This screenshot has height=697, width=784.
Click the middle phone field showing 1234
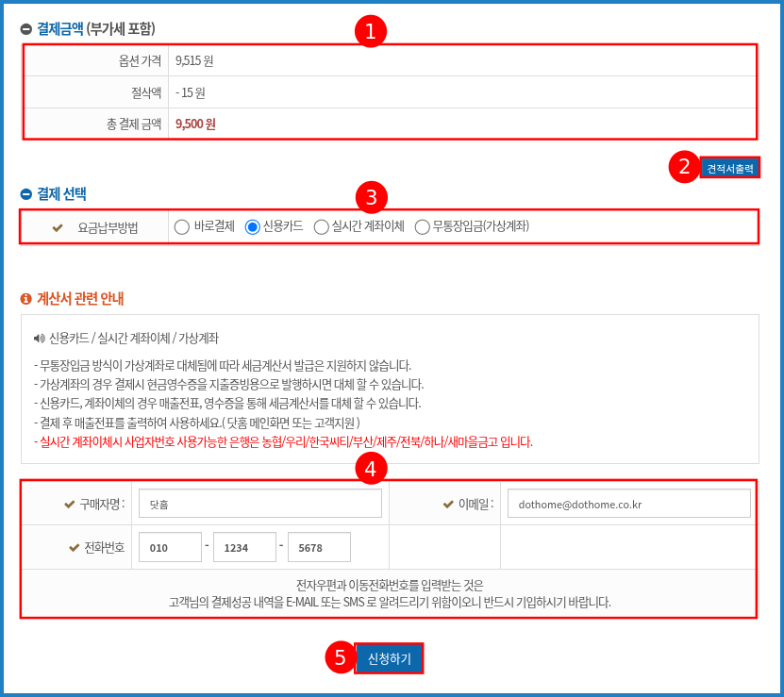[244, 547]
